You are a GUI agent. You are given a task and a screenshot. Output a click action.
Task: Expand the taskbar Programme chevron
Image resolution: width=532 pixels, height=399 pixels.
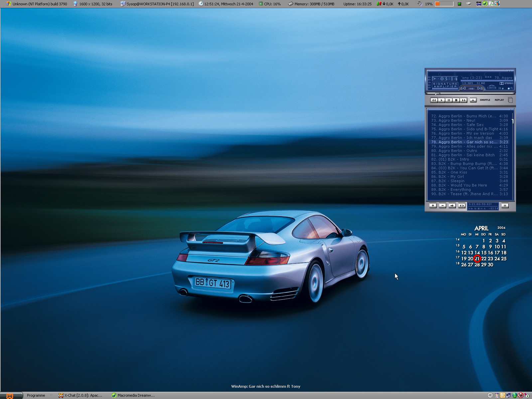pyautogui.click(x=51, y=395)
